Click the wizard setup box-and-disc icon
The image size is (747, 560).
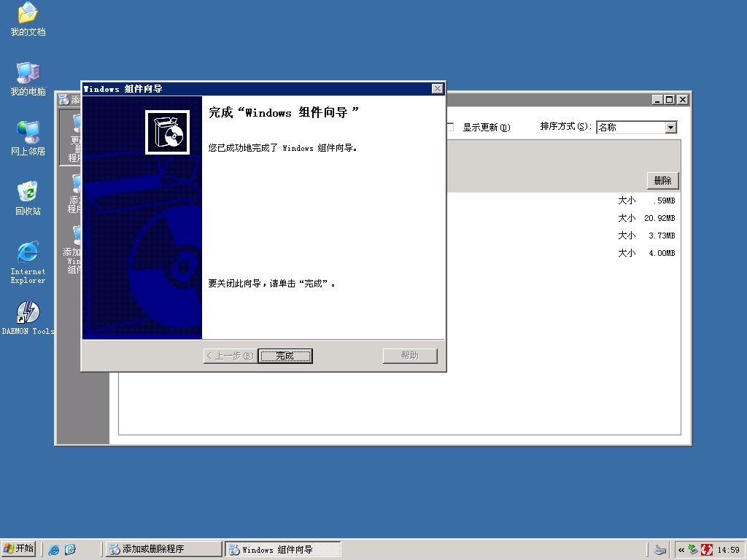(167, 133)
